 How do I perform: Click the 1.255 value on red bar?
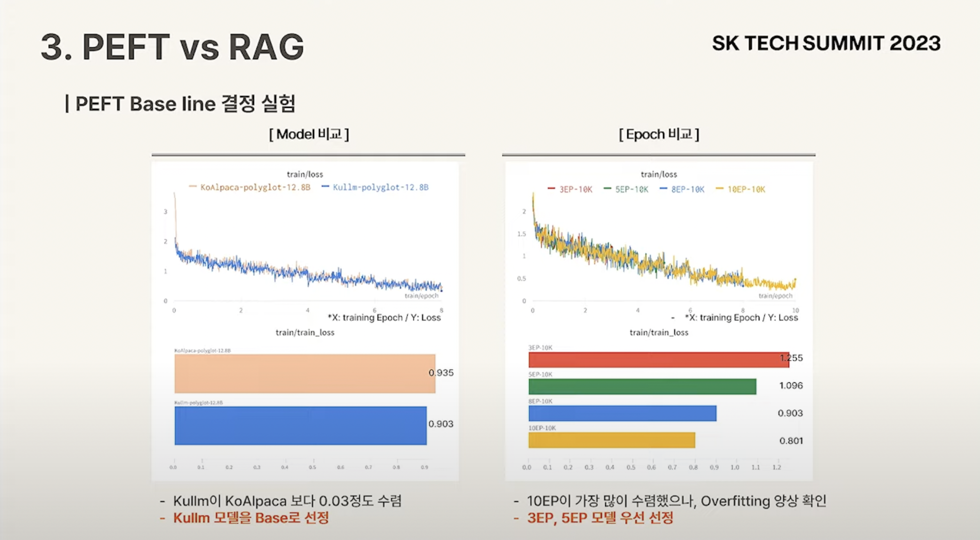[x=791, y=358]
